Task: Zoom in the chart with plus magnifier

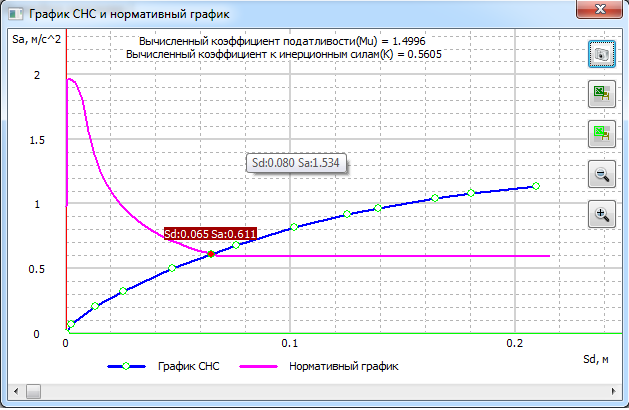Action: [602, 213]
